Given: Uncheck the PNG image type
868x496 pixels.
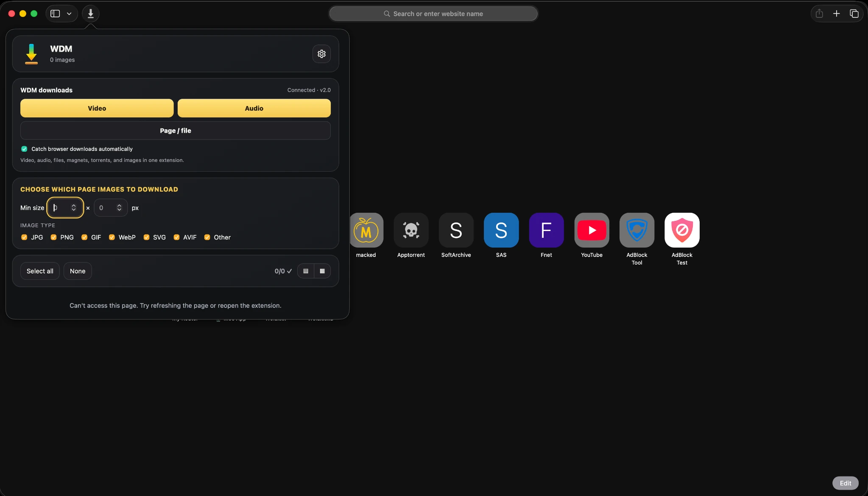Looking at the screenshot, I should (x=53, y=237).
